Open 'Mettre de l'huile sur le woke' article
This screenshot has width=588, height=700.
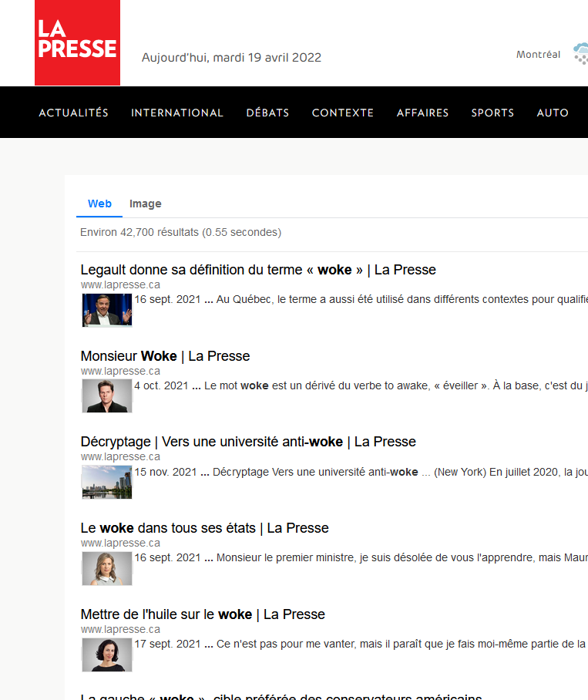click(203, 614)
